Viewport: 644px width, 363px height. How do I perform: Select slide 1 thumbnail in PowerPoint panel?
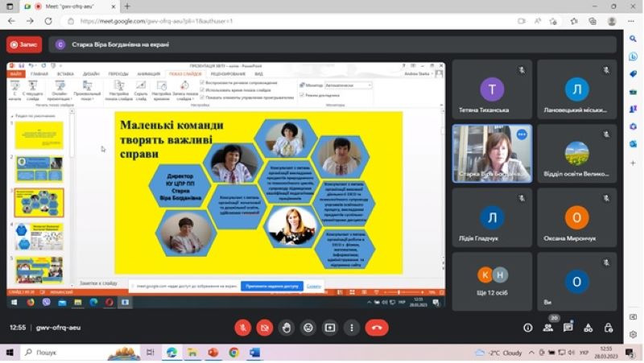pos(39,135)
